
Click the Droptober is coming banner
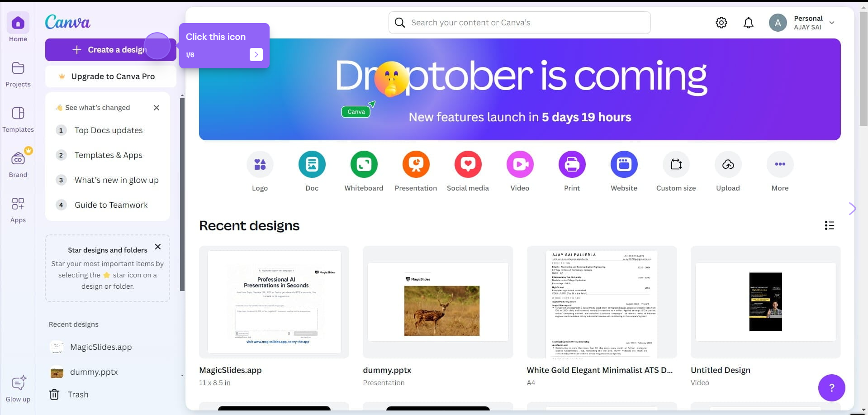click(520, 89)
